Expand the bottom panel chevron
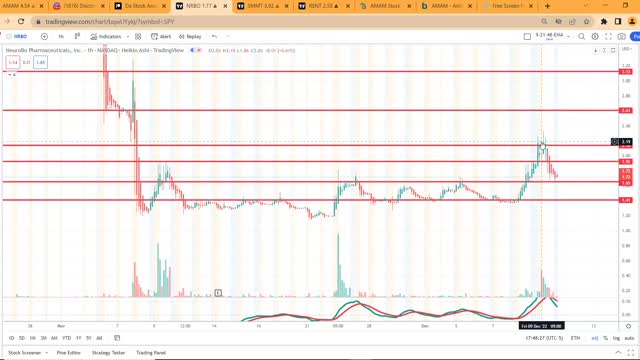640x360 pixels. click(618, 353)
